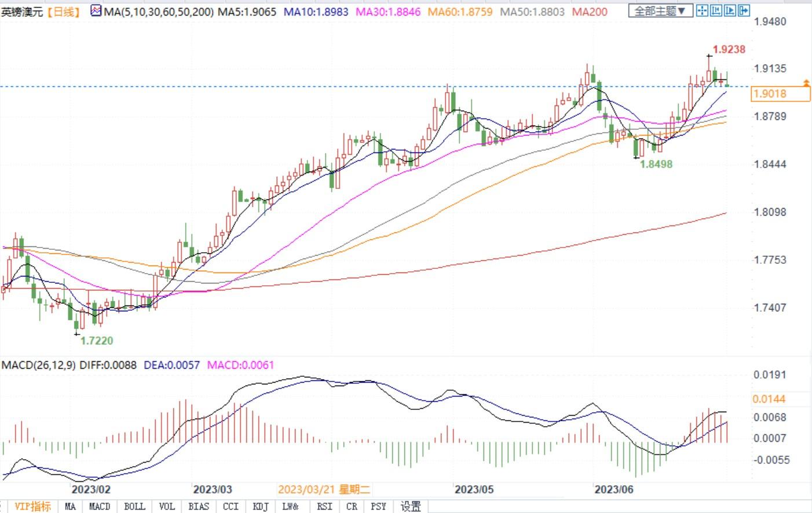Viewport: 812px width, 513px height.
Task: Switch to the RSI tab
Action: coord(324,506)
